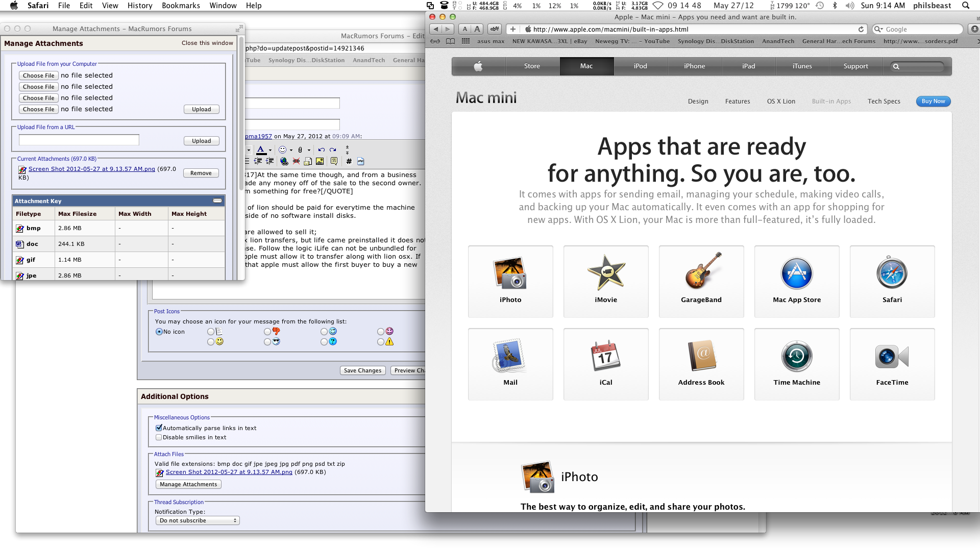980x551 pixels.
Task: Click the Reload page icon in address bar
Action: click(x=861, y=29)
